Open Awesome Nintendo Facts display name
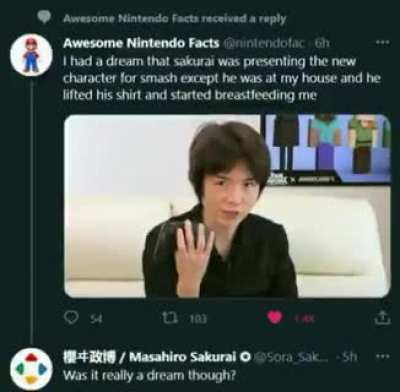 click(x=141, y=43)
